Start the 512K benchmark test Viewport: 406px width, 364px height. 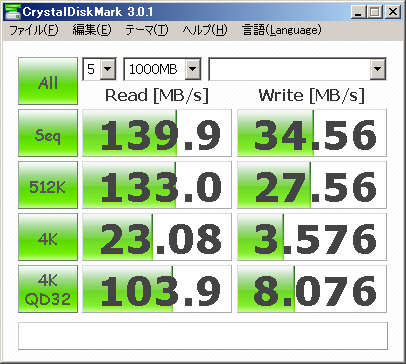(48, 185)
